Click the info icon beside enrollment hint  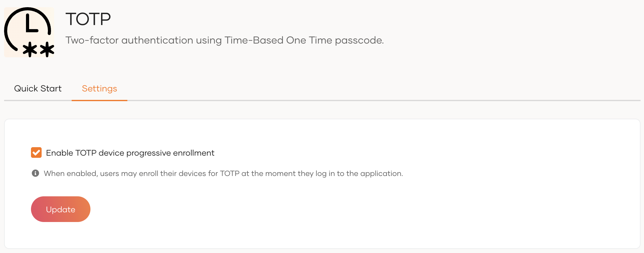tap(35, 173)
